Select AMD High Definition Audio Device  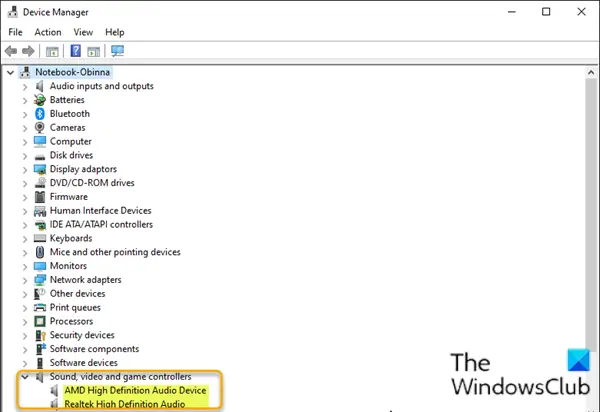pos(135,391)
